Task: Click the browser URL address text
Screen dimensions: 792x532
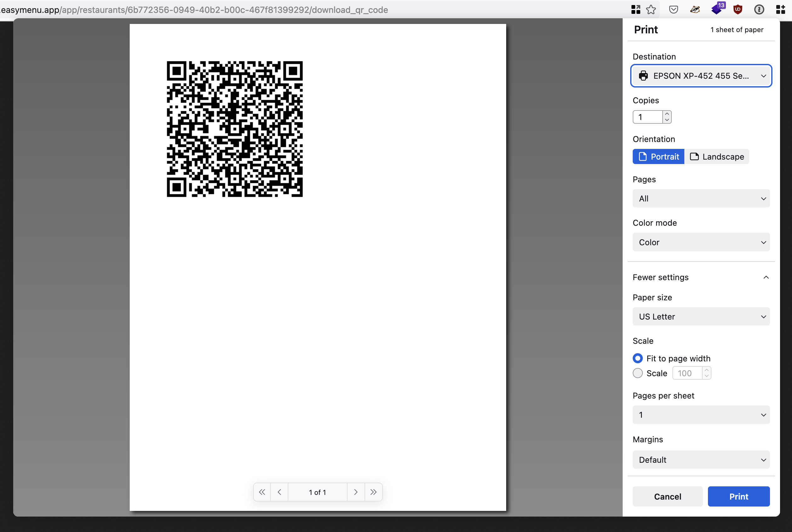Action: [194, 9]
